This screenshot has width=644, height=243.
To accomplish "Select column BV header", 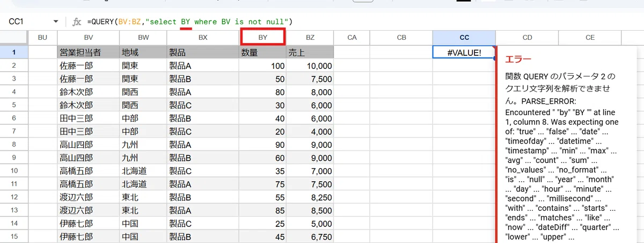I will point(89,38).
